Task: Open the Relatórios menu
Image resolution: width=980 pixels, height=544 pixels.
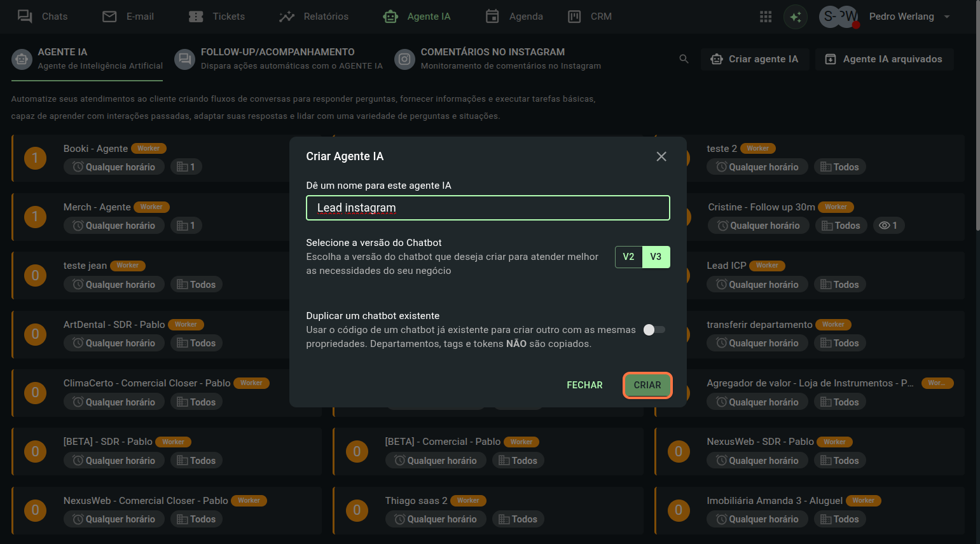Action: pos(314,17)
